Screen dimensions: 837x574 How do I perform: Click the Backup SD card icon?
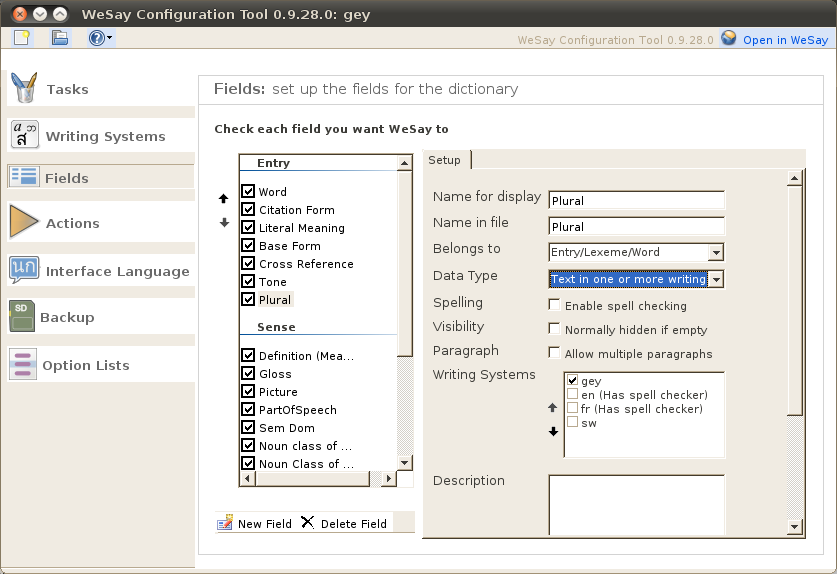click(22, 316)
